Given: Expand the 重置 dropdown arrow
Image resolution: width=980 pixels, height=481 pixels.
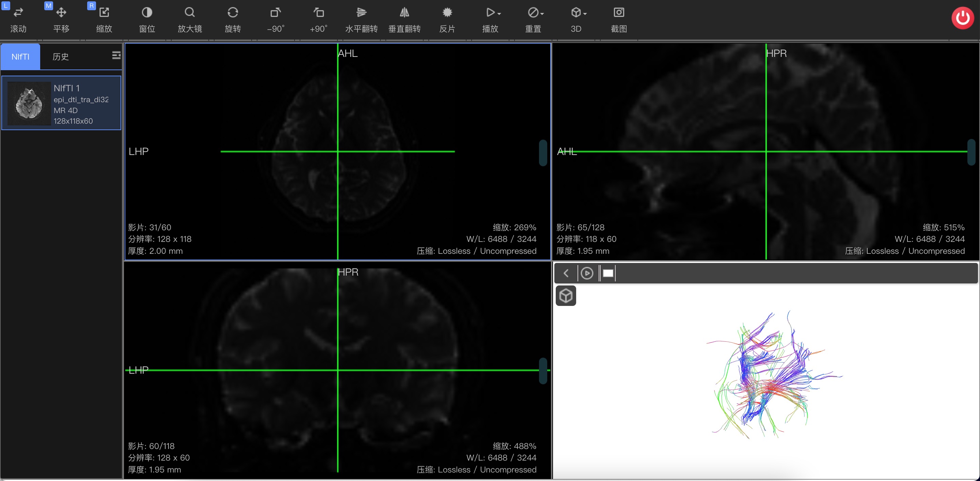Looking at the screenshot, I should (x=542, y=14).
